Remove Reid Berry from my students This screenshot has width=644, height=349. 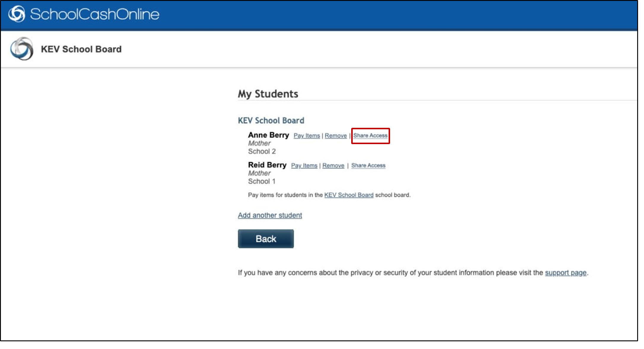tap(333, 166)
